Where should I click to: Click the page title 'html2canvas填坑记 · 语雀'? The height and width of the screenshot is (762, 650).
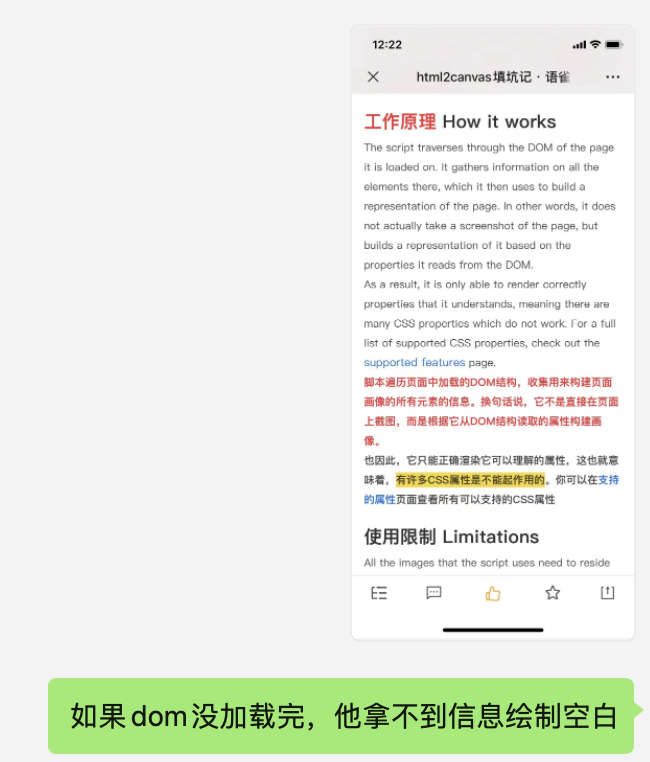[x=493, y=77]
